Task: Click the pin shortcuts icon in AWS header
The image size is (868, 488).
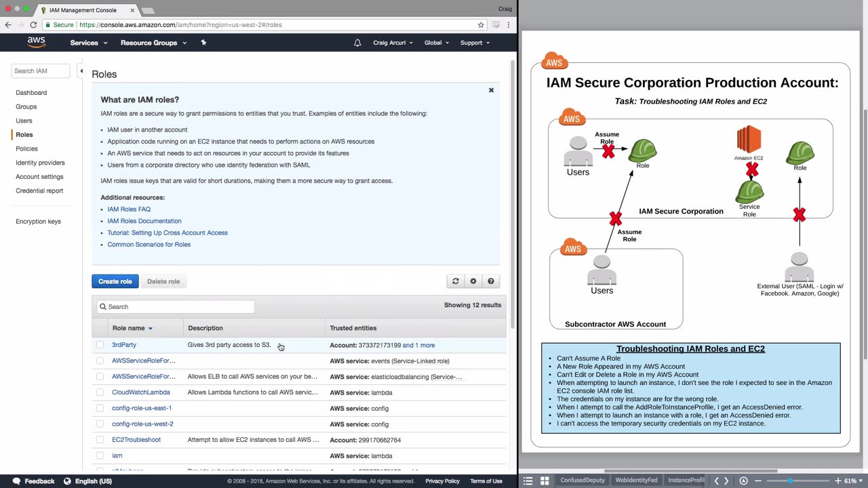Action: [203, 43]
